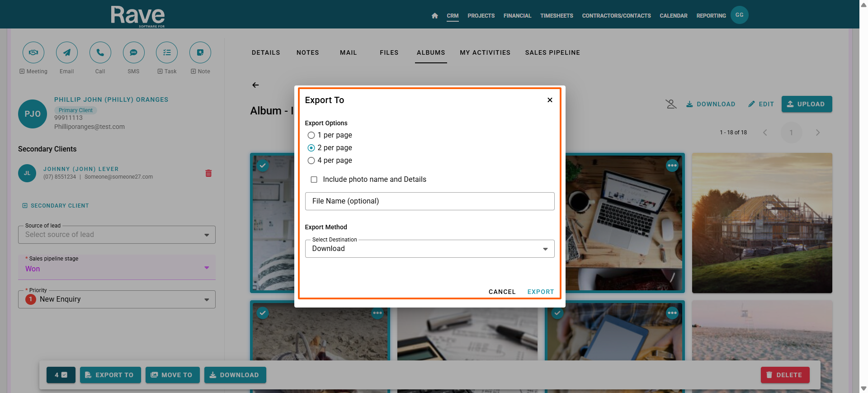Click the Export To toolbar button
The image size is (868, 393).
pos(110,375)
